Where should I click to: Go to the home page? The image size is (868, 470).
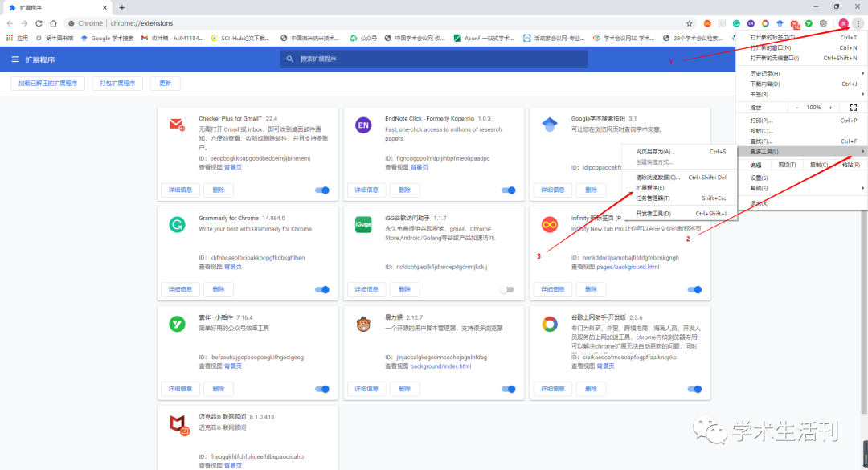point(53,23)
